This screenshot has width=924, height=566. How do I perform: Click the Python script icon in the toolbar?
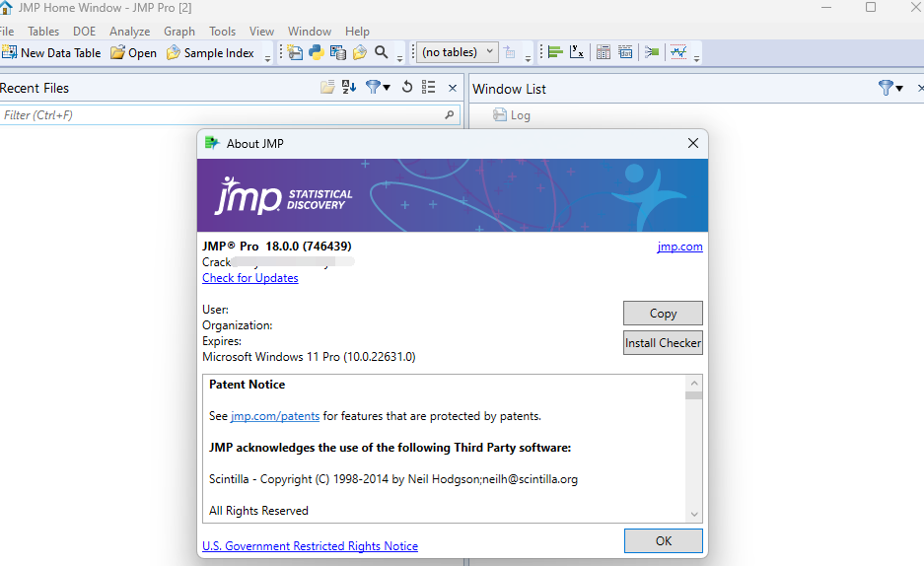(317, 52)
